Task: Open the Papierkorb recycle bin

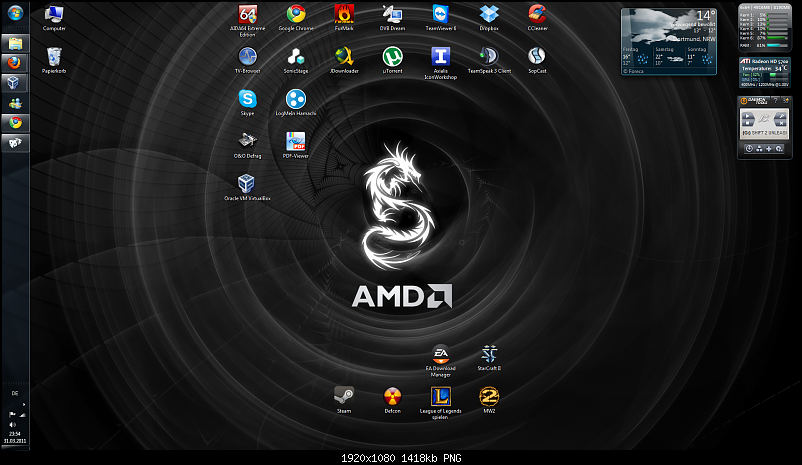Action: [54, 61]
